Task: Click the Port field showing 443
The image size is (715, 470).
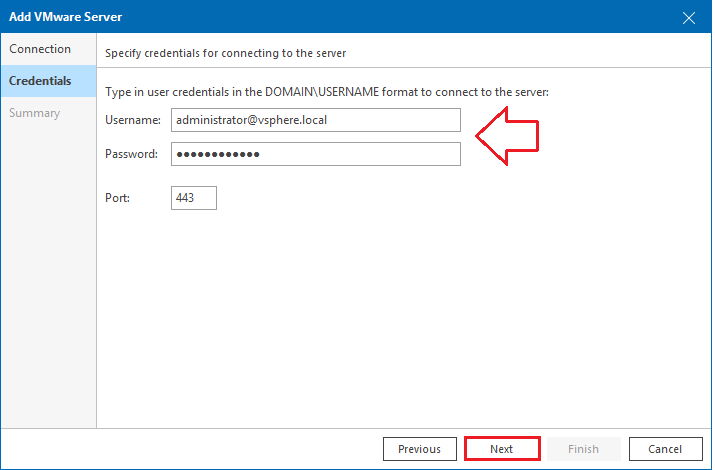Action: pyautogui.click(x=194, y=198)
